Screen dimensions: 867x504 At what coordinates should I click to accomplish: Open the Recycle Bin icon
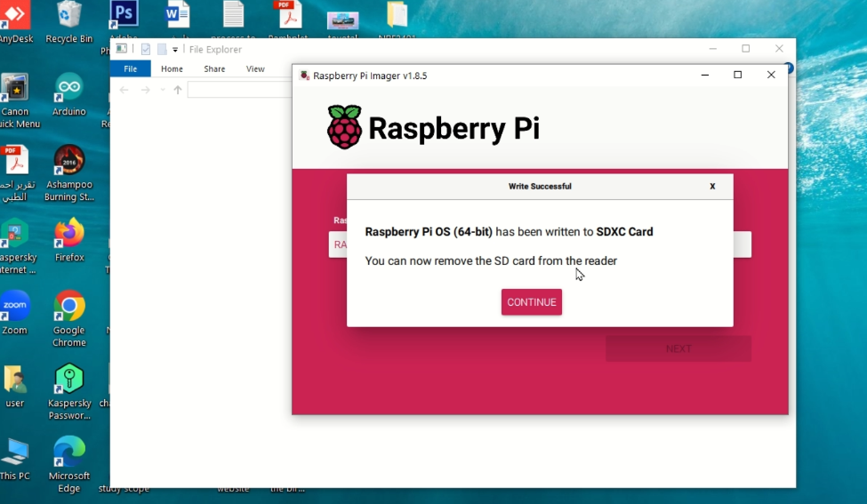[x=69, y=22]
